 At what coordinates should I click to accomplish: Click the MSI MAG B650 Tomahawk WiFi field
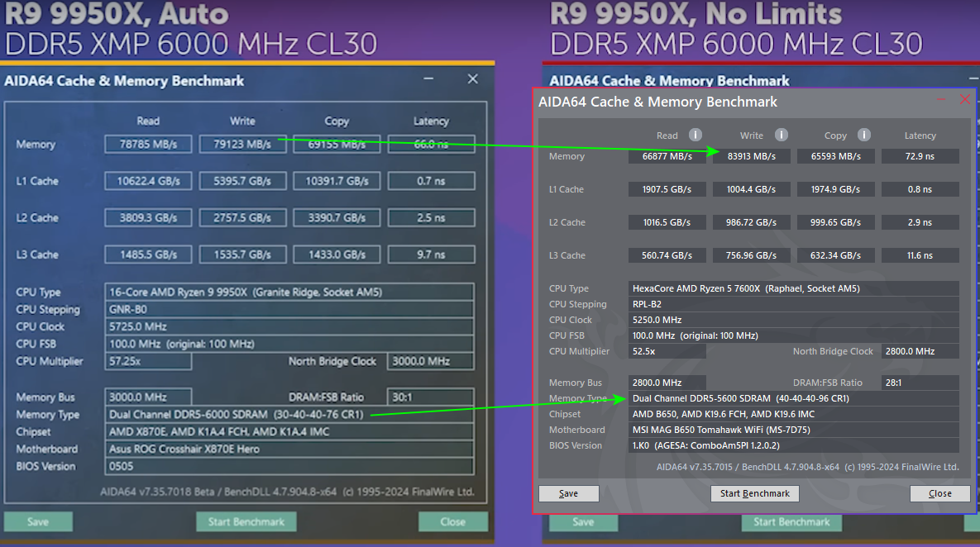coord(794,430)
